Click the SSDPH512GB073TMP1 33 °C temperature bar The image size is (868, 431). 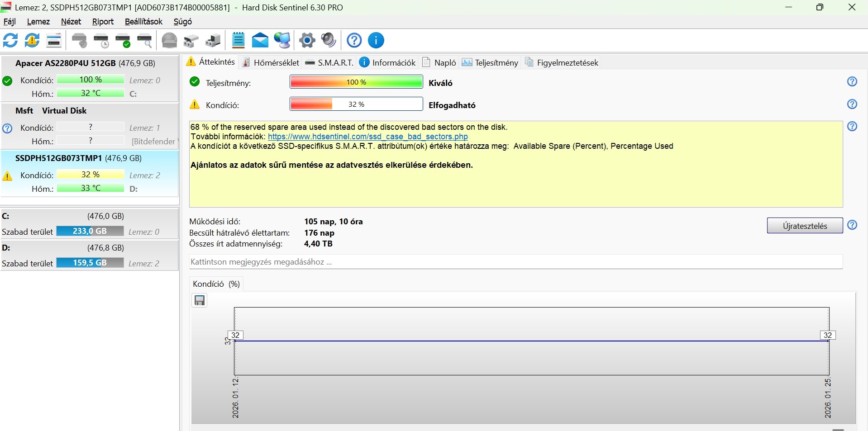pyautogui.click(x=91, y=188)
